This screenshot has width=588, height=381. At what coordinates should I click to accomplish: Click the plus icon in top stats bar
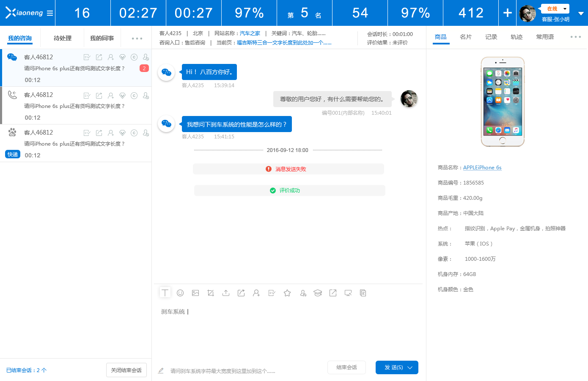(508, 13)
